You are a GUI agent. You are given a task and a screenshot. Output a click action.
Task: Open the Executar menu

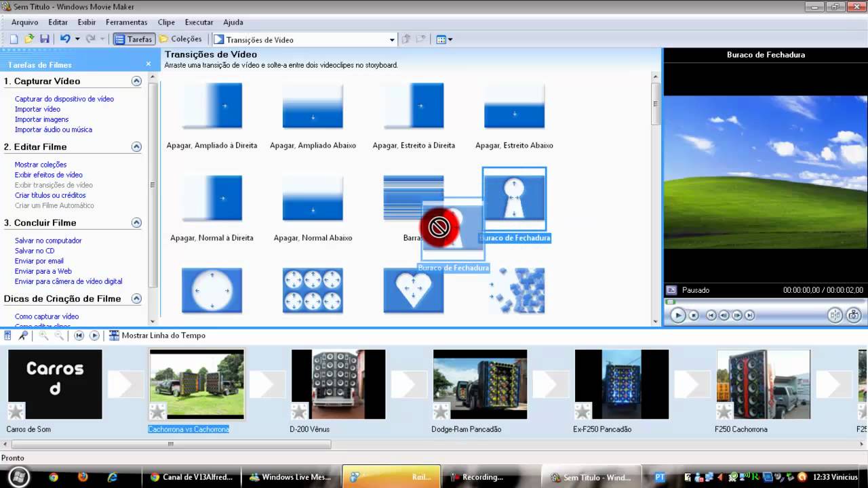pyautogui.click(x=199, y=22)
